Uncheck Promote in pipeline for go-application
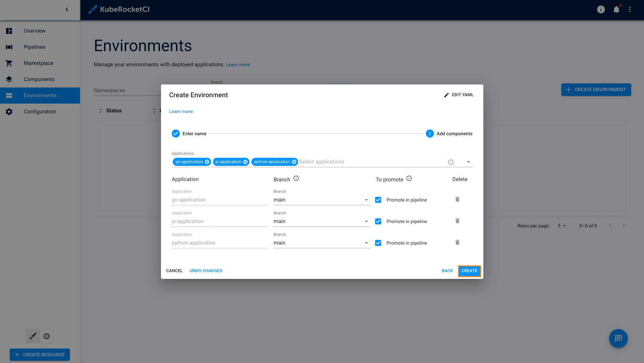Image resolution: width=644 pixels, height=363 pixels. pos(378,199)
